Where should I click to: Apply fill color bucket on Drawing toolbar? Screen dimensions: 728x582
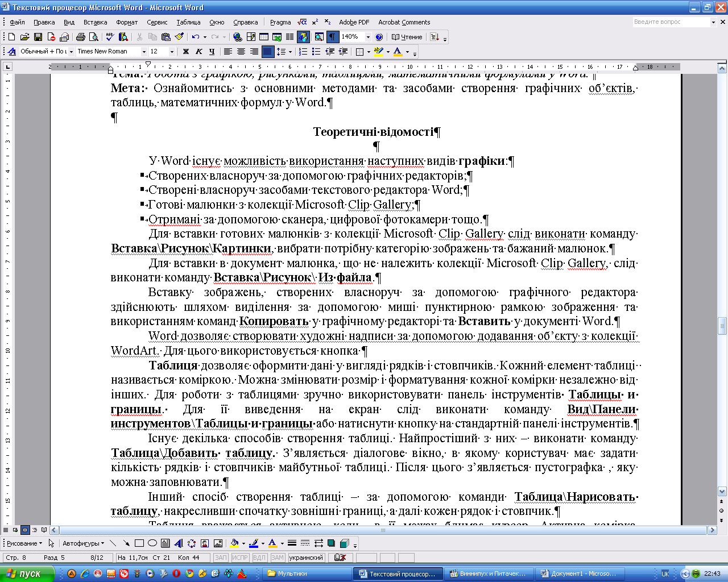pos(234,543)
